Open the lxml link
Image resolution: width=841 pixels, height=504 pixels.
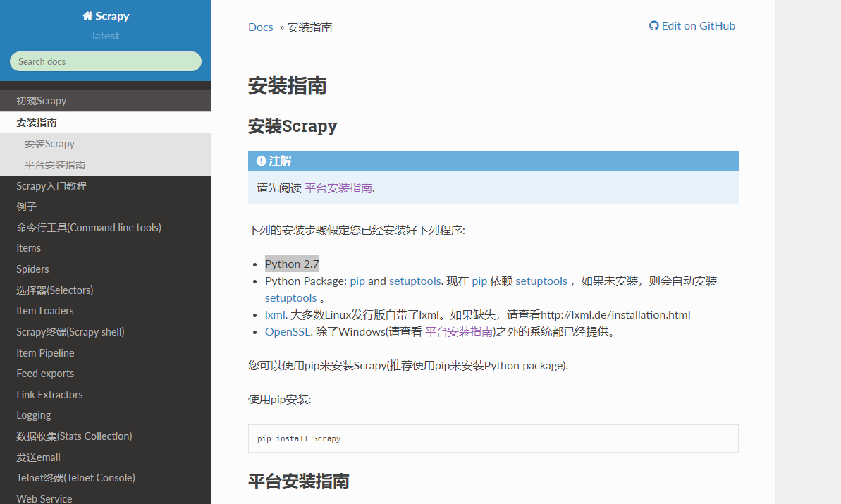[275, 314]
